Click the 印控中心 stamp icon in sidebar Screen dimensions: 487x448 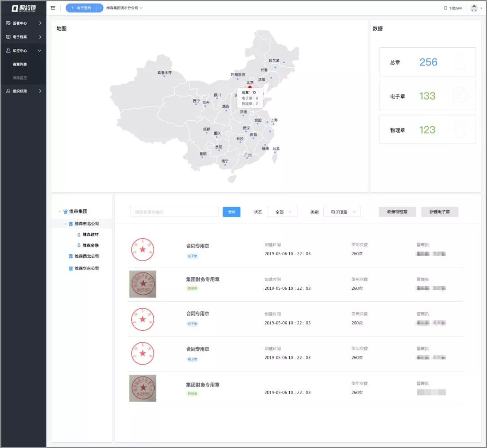coord(9,50)
